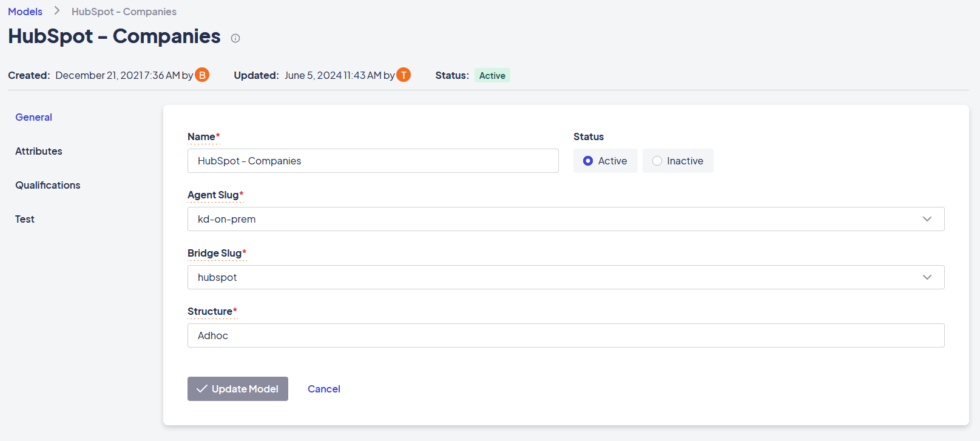The width and height of the screenshot is (980, 441).
Task: Click the Structure input field
Action: (x=566, y=335)
